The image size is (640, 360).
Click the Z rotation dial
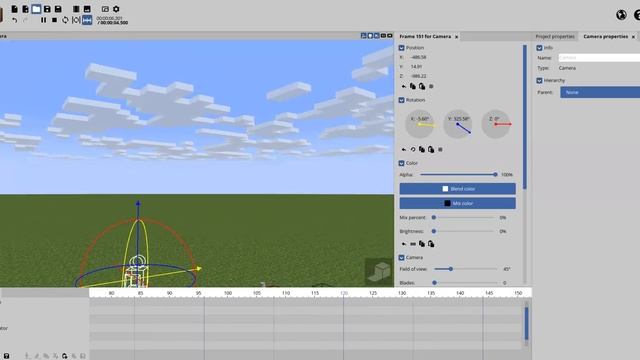pyautogui.click(x=496, y=124)
